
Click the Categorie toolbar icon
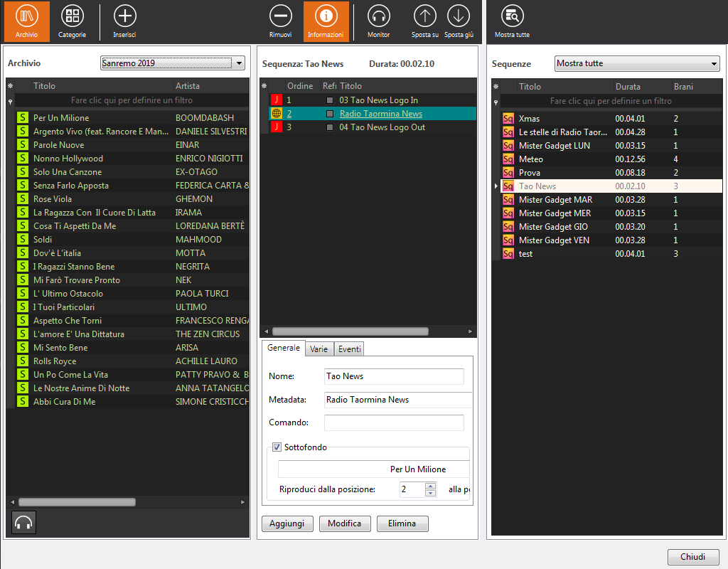pos(72,17)
